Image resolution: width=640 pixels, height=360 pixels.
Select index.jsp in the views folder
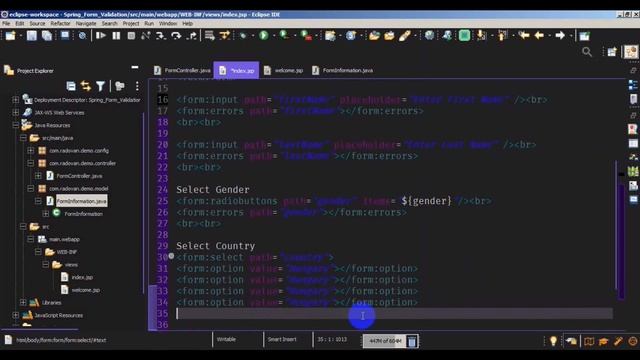coord(82,277)
